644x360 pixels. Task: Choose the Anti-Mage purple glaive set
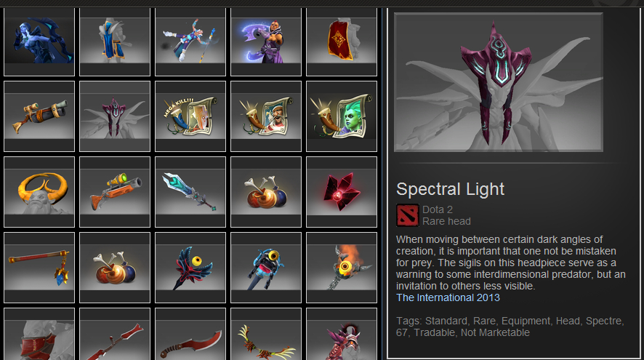pyautogui.click(x=266, y=41)
